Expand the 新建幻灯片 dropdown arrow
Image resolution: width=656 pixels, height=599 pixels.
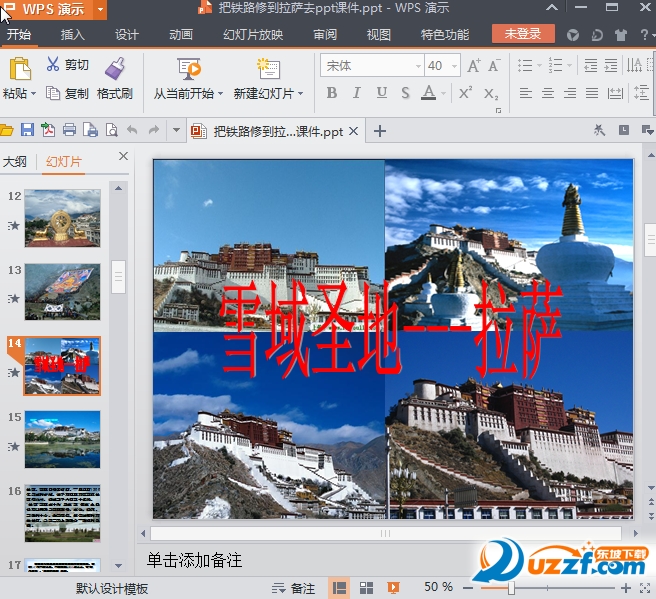300,94
